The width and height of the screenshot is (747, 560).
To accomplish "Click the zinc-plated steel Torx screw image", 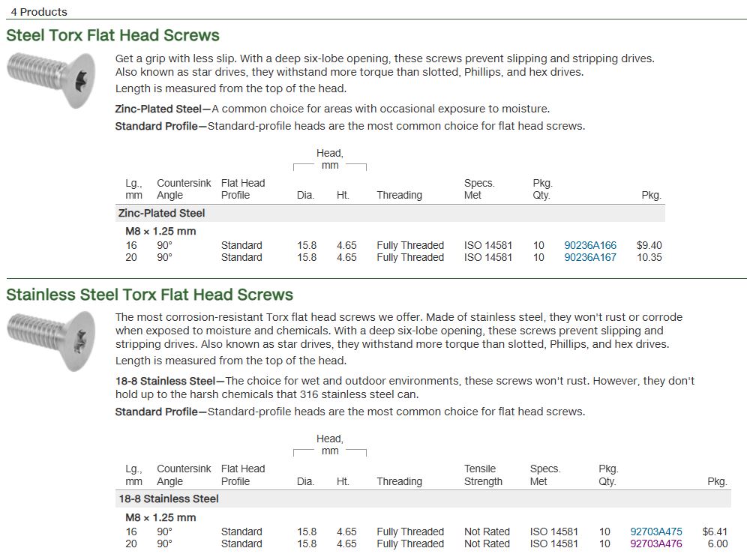I will coord(51,80).
